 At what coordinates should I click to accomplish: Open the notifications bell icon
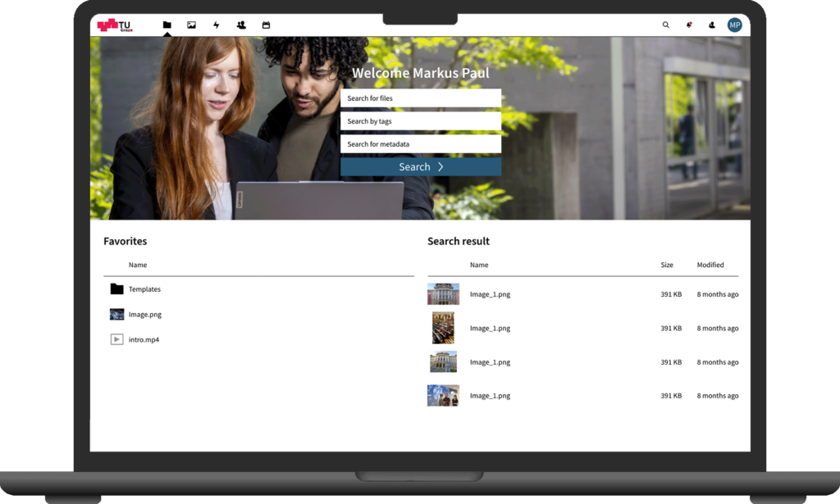[x=689, y=25]
